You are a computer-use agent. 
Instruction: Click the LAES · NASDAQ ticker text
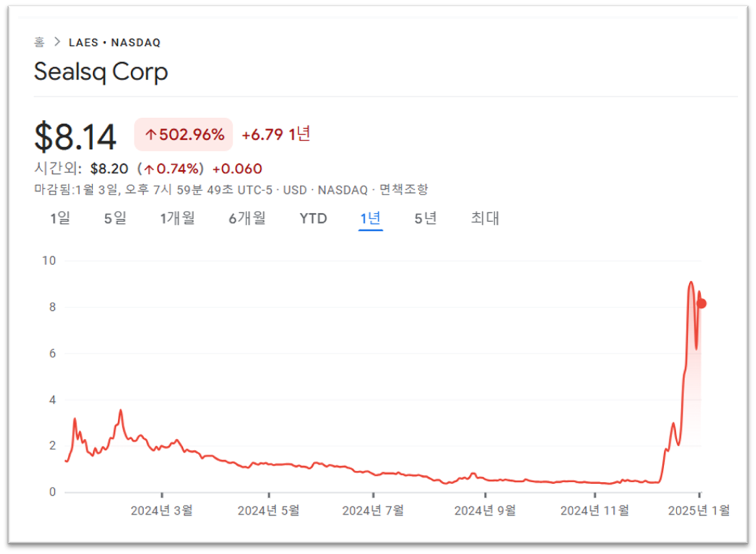click(x=114, y=42)
